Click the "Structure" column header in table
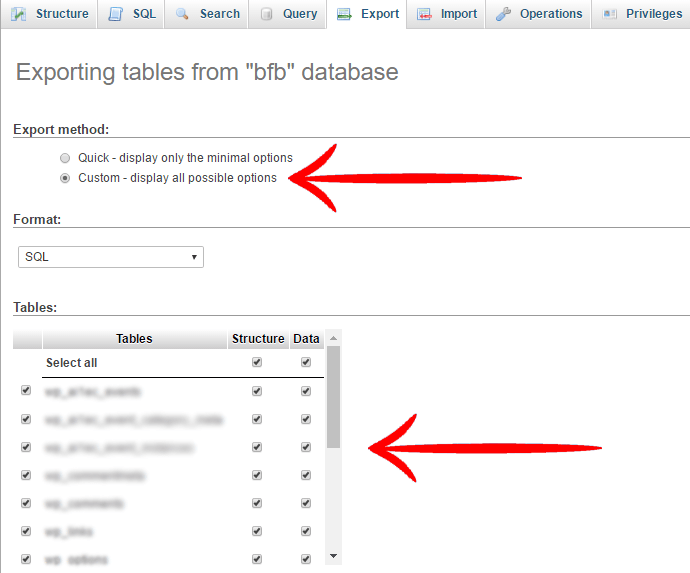This screenshot has width=690, height=573. [x=258, y=339]
